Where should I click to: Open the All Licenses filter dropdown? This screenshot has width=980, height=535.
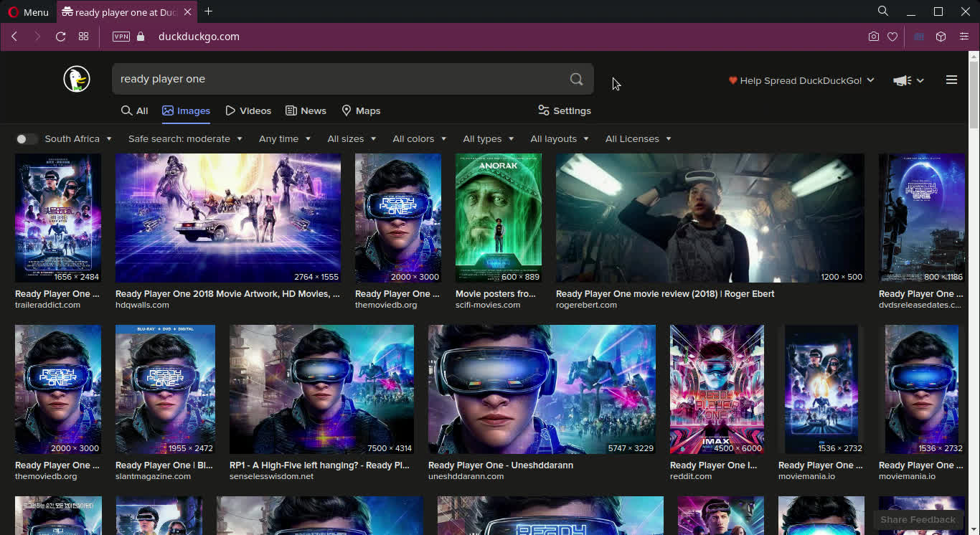coord(639,139)
